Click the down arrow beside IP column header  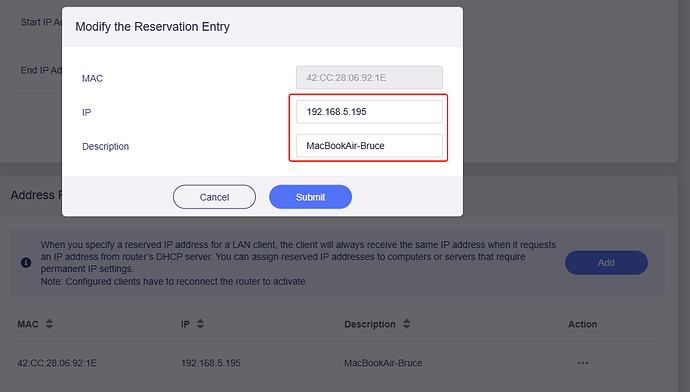tap(200, 327)
